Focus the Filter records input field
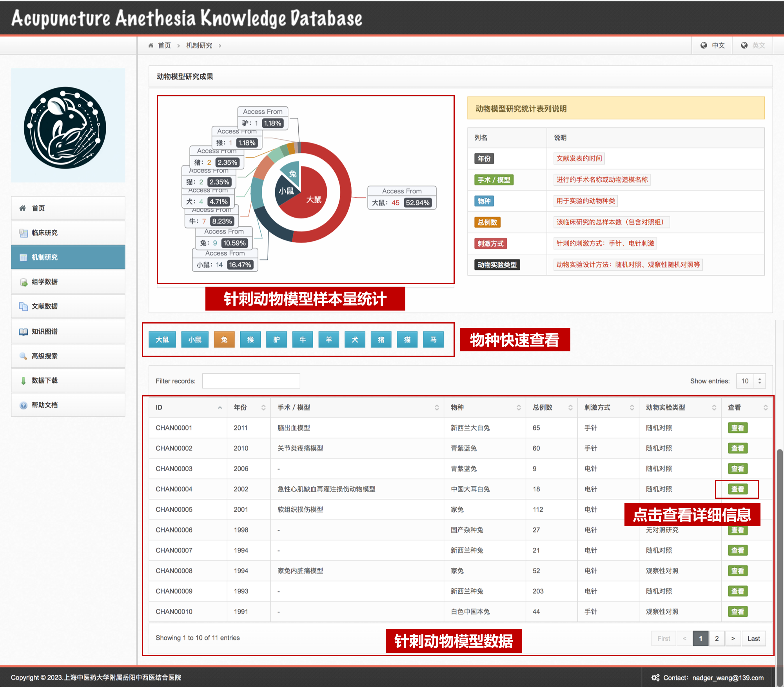This screenshot has width=784, height=687. point(251,381)
